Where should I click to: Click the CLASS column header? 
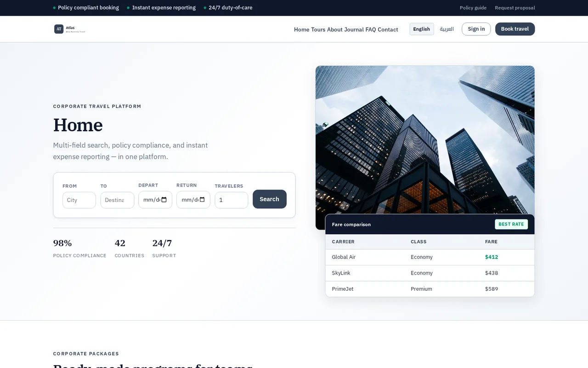pos(418,241)
